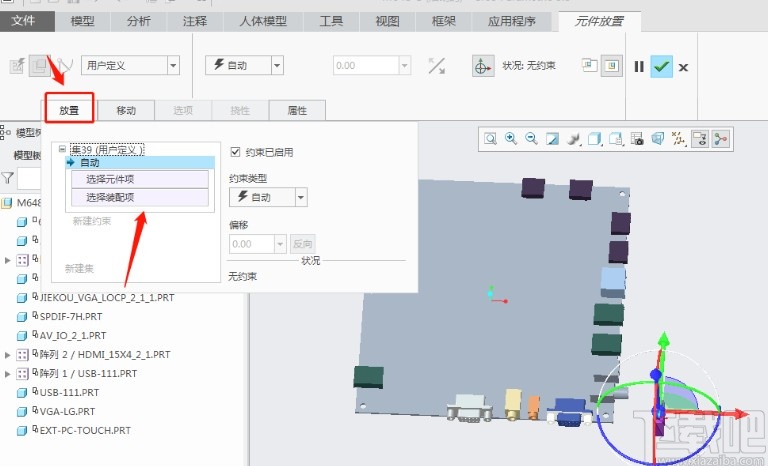Open the constraint type dropdown in placement panel
768x466 pixels.
coord(301,197)
